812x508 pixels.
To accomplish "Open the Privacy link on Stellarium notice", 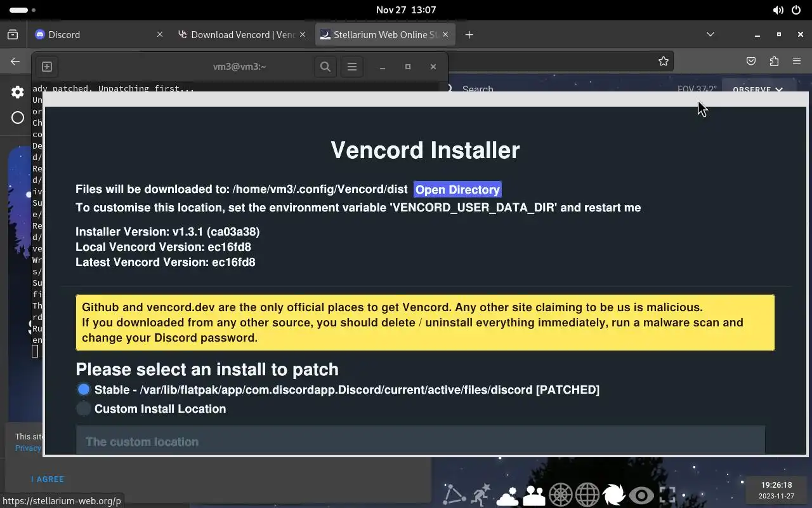I will click(28, 448).
